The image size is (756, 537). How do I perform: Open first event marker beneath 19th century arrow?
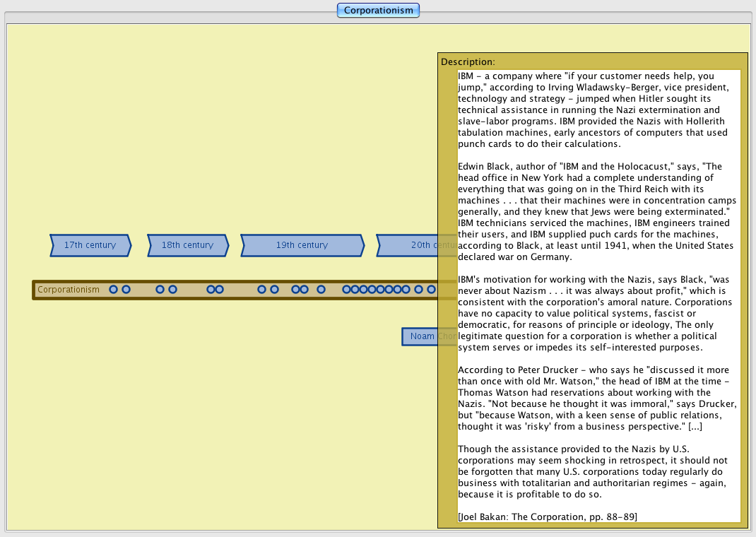261,290
